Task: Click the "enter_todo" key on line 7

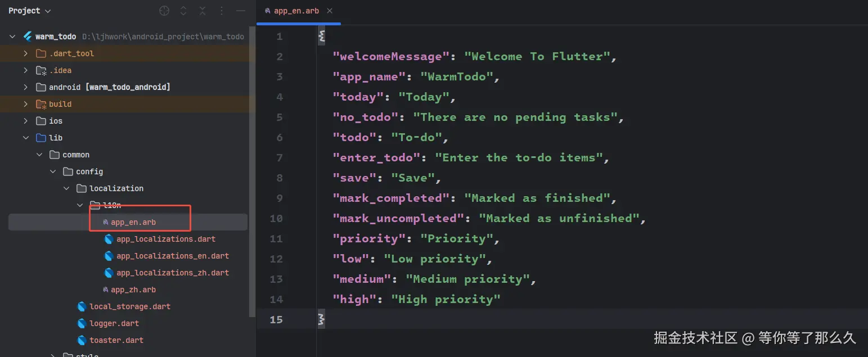Action: click(376, 158)
